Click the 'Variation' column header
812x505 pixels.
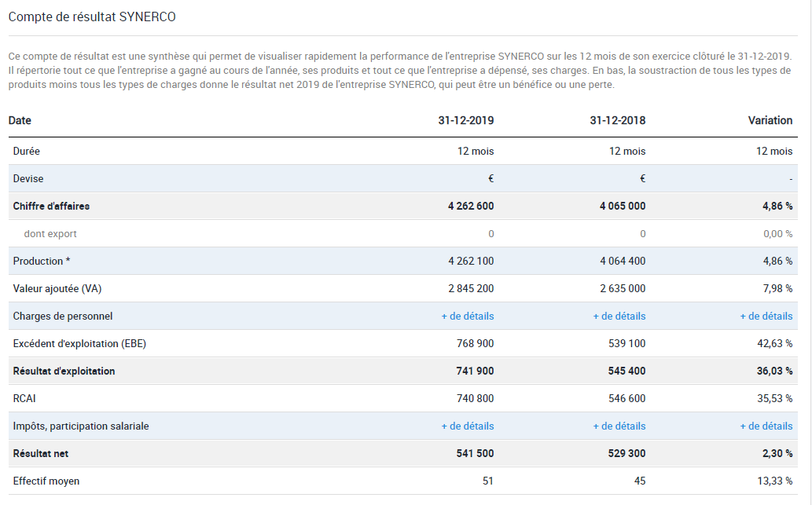tap(770, 121)
